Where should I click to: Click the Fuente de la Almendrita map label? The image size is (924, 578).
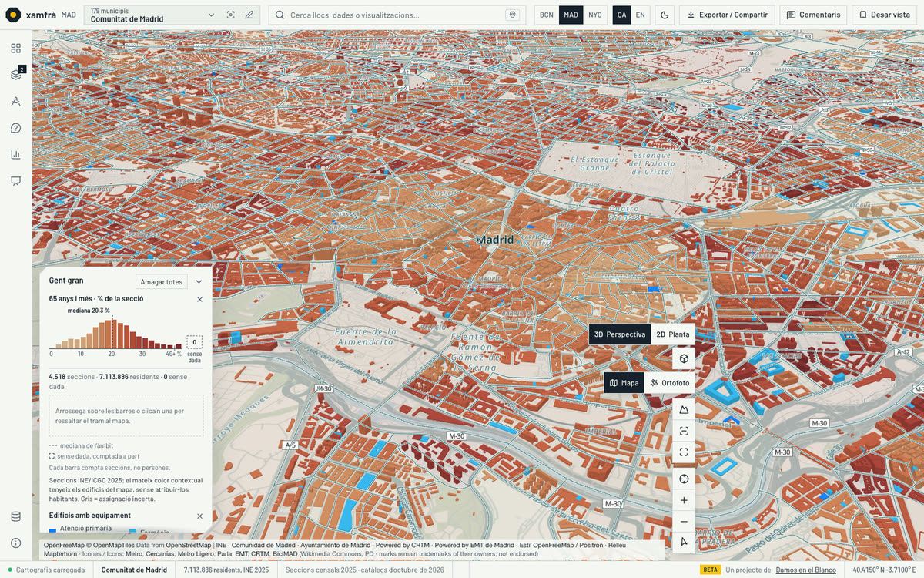[366, 336]
